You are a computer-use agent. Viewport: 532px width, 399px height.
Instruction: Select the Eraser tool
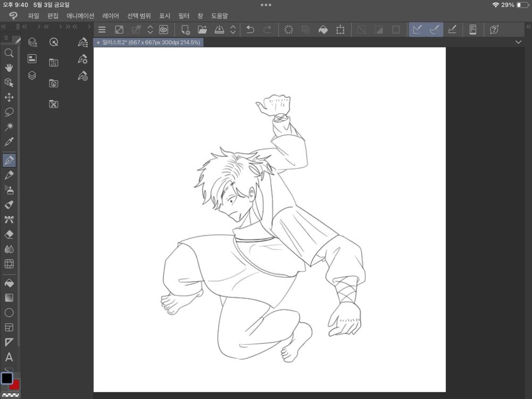point(9,235)
